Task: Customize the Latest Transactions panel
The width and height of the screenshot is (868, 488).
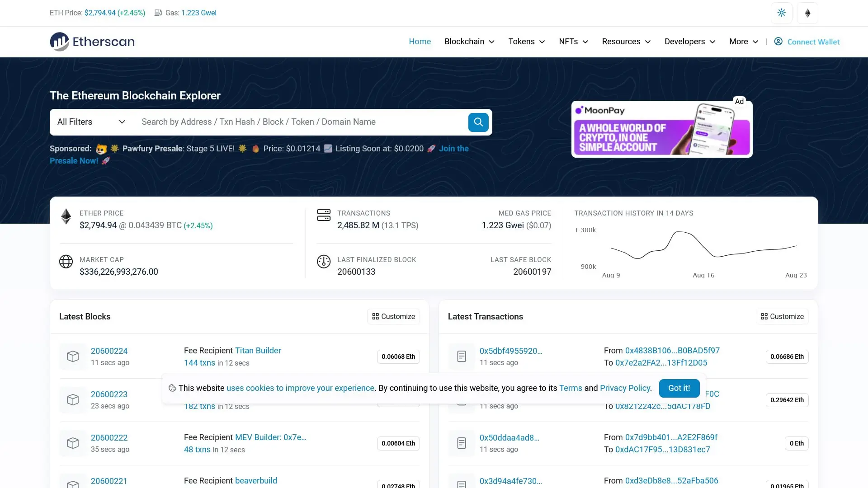Action: pos(782,317)
